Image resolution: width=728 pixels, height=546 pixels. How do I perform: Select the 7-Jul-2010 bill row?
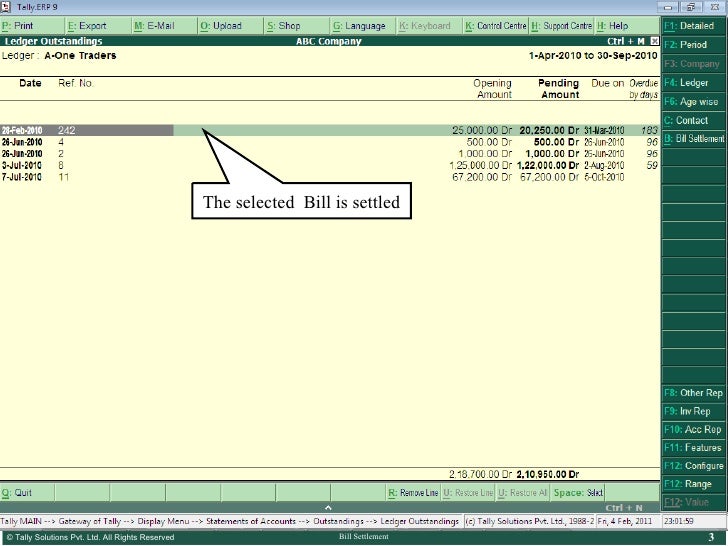[x=330, y=177]
